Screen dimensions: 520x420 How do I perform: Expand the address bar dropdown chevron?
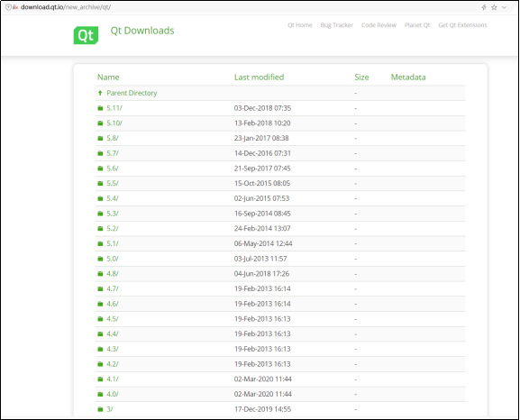click(x=504, y=7)
